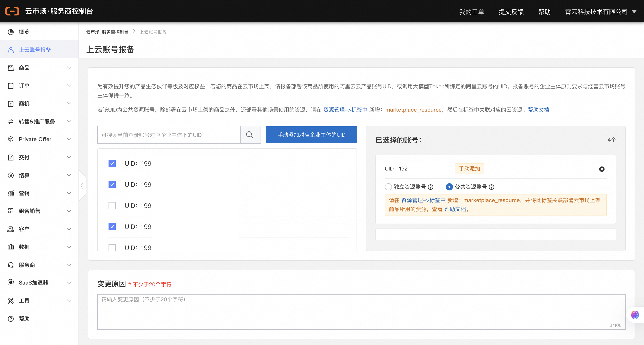The width and height of the screenshot is (644, 345).
Task: Click the 客户 people icon
Action: 11,229
